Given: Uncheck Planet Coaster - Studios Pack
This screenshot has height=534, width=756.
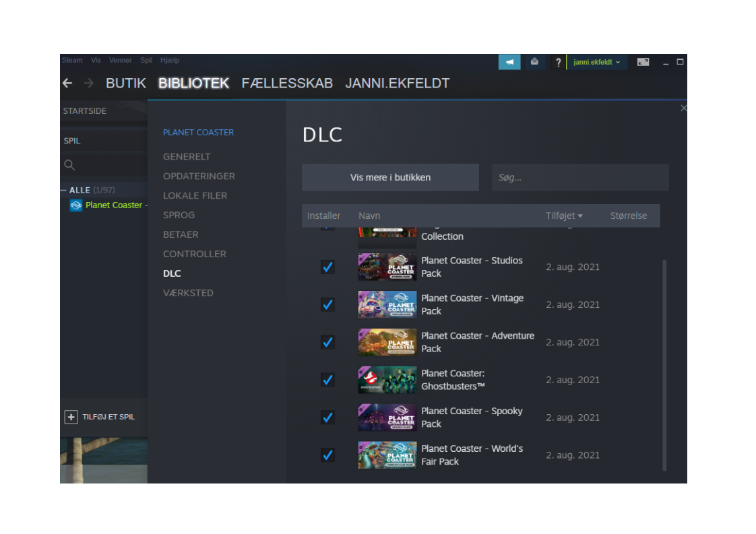Looking at the screenshot, I should (x=328, y=267).
